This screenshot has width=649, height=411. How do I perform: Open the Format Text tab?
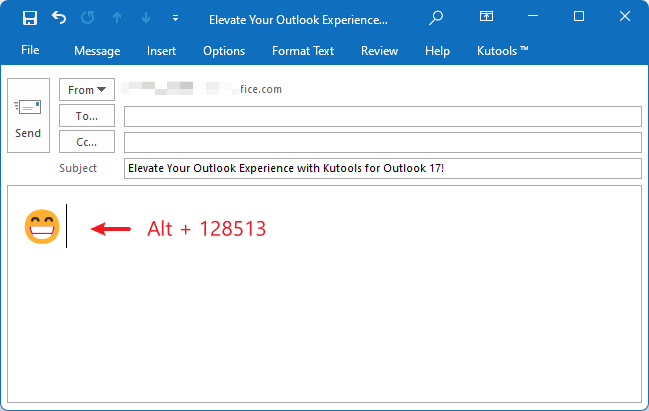tap(304, 51)
